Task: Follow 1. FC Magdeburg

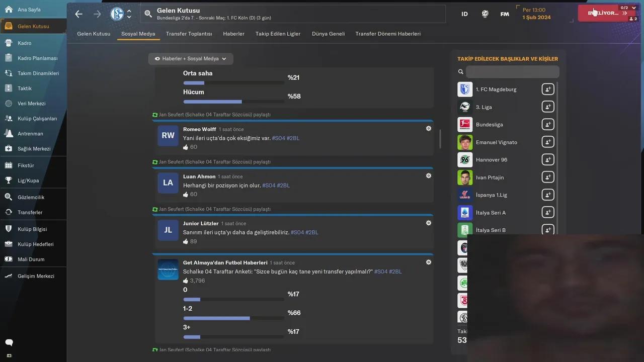Action: 548,89
